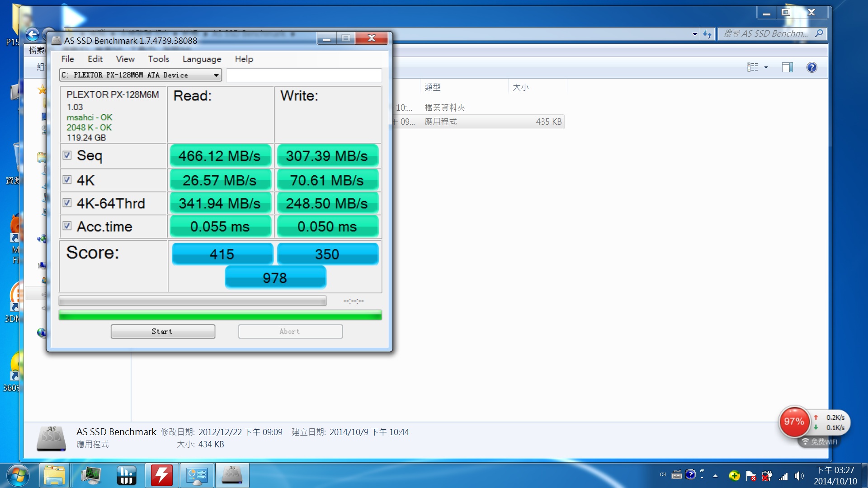This screenshot has height=488, width=868.
Task: Show hidden tray icons arrow
Action: [715, 476]
